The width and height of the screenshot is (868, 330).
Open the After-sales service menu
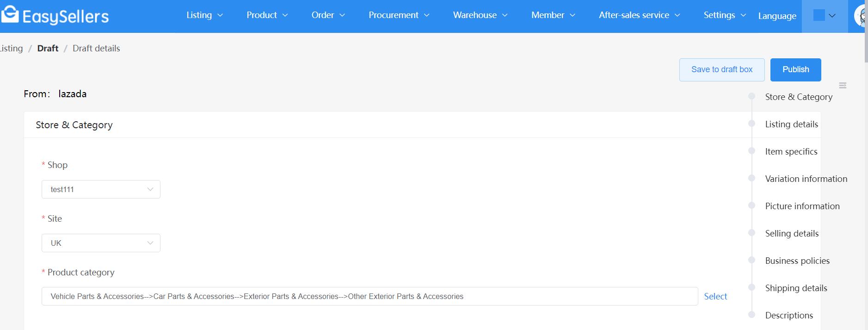point(639,15)
